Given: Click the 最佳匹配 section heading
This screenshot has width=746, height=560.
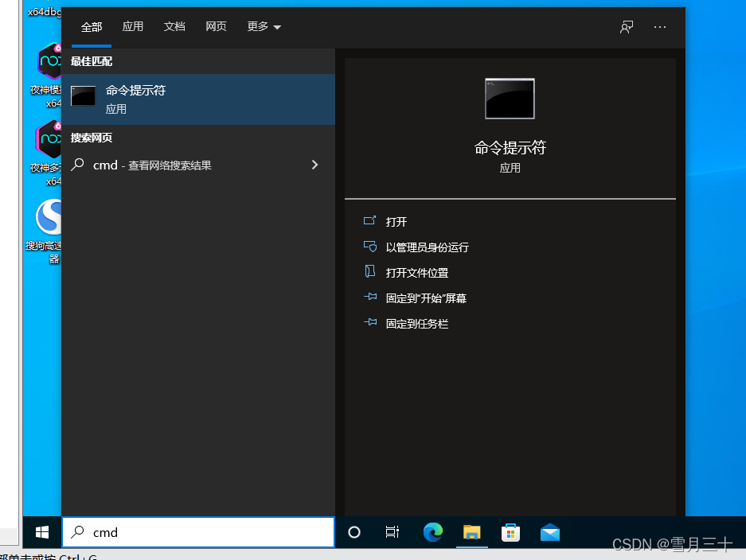Looking at the screenshot, I should (x=92, y=62).
